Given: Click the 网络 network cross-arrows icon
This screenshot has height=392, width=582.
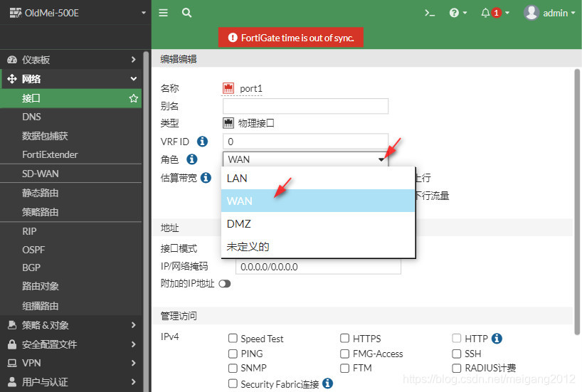Looking at the screenshot, I should tap(12, 79).
